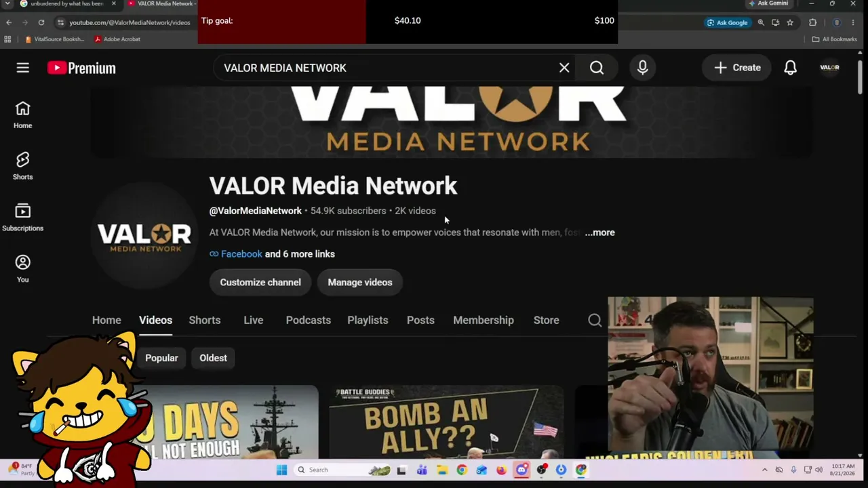Close the 'unburdened by what has been' tab
The image size is (868, 488).
click(113, 3)
